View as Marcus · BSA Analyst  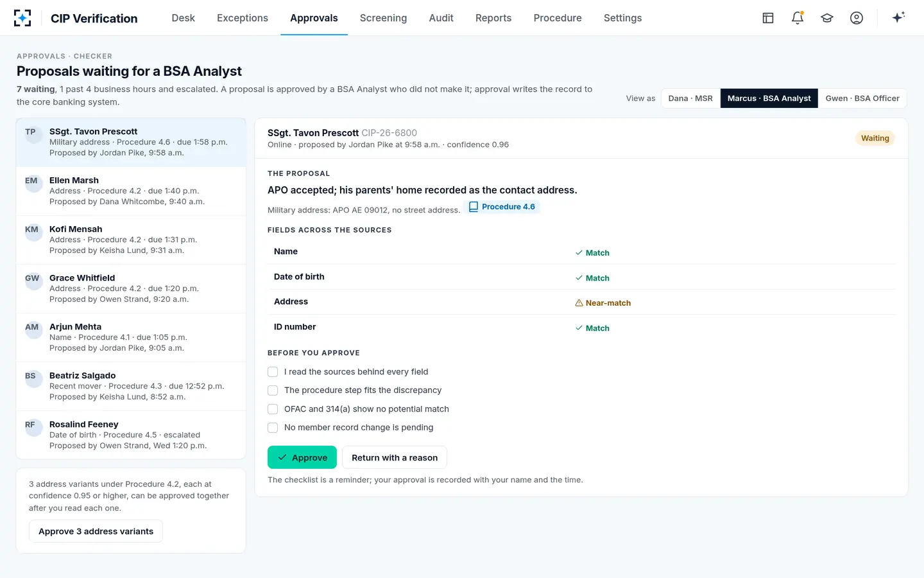pos(769,98)
